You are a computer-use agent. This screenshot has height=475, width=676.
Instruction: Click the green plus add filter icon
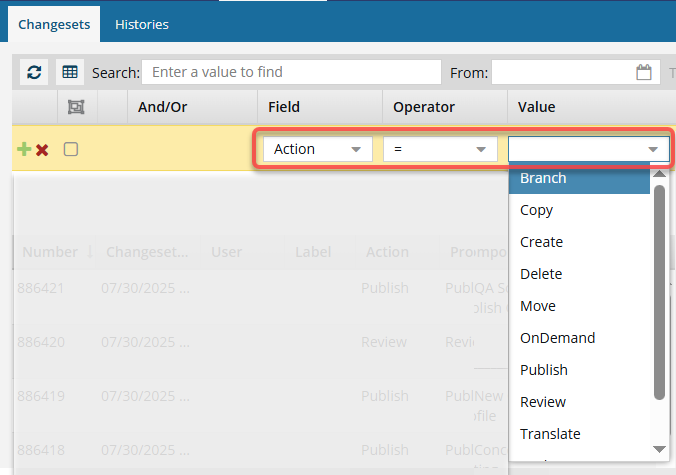(24, 149)
